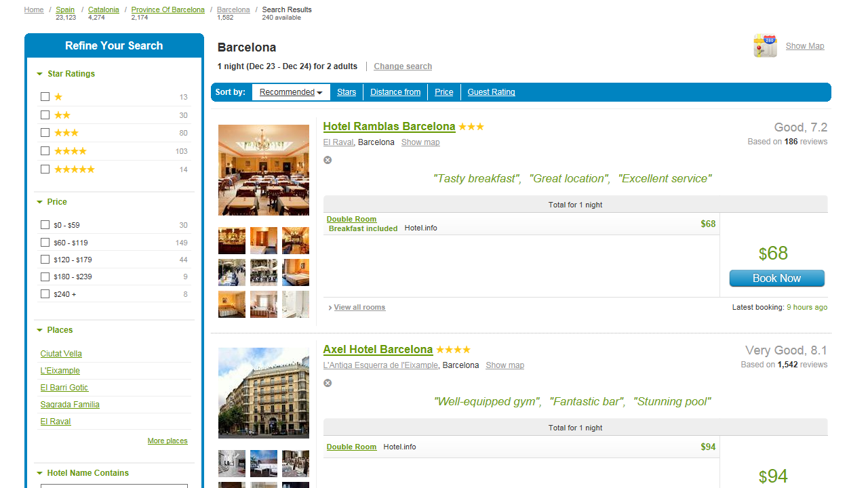This screenshot has width=868, height=488.
Task: Go to Home in the breadcrumb
Action: [x=34, y=9]
